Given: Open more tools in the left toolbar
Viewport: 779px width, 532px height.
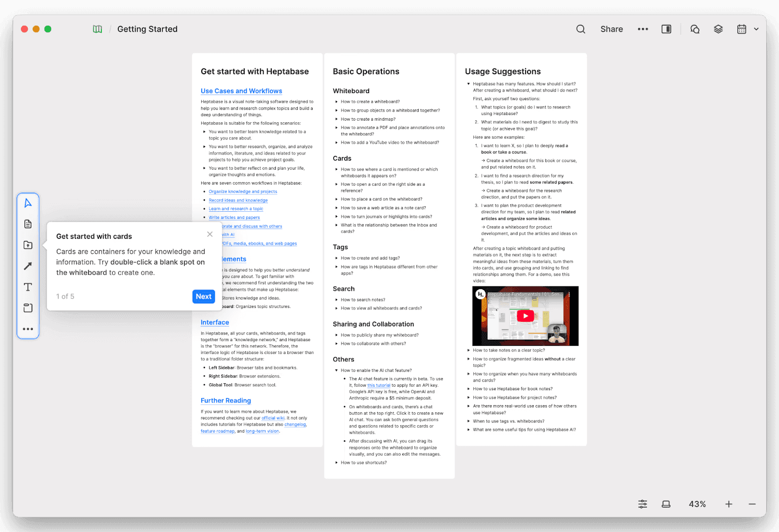Looking at the screenshot, I should pyautogui.click(x=28, y=329).
